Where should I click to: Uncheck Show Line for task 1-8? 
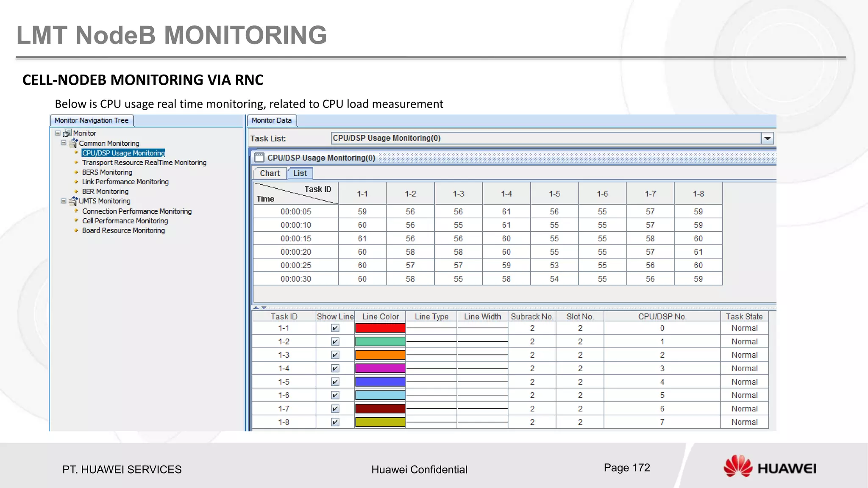(335, 422)
